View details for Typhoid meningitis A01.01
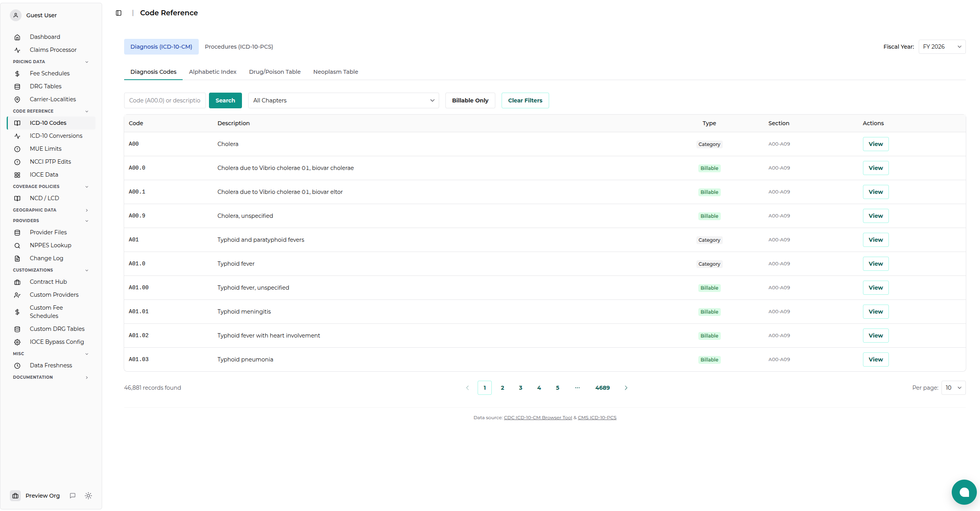980x511 pixels. point(876,312)
